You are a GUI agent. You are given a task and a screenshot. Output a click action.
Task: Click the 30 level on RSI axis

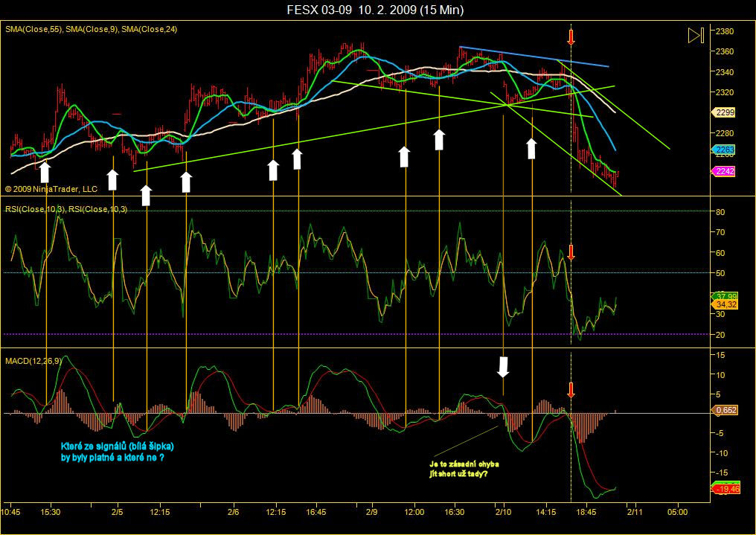click(720, 314)
